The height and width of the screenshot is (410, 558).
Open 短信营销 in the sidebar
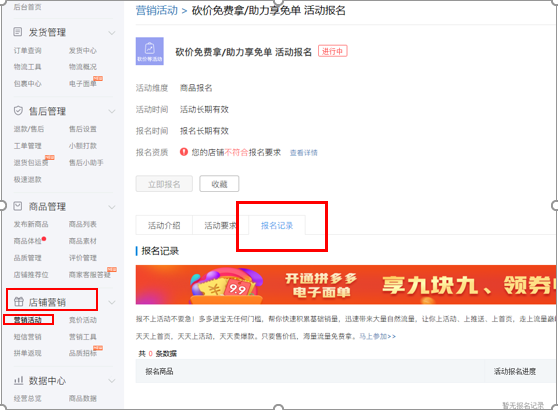coord(27,337)
